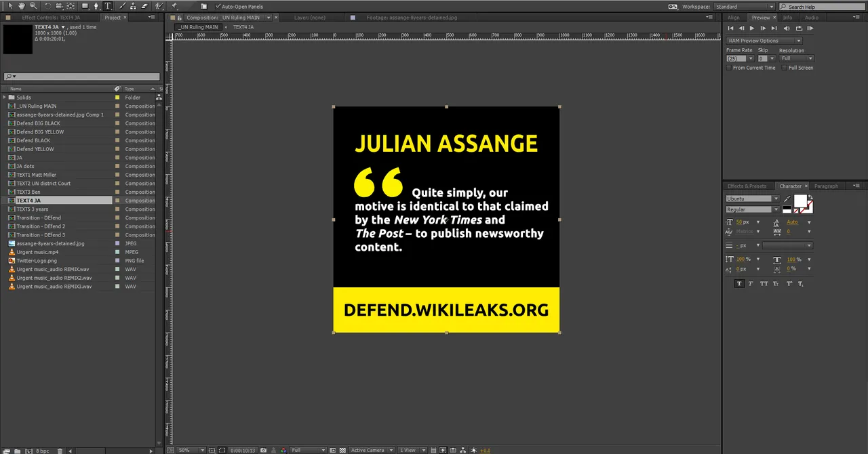Open the _UN Ruling MAIN breadcrumb in viewer

coord(199,27)
